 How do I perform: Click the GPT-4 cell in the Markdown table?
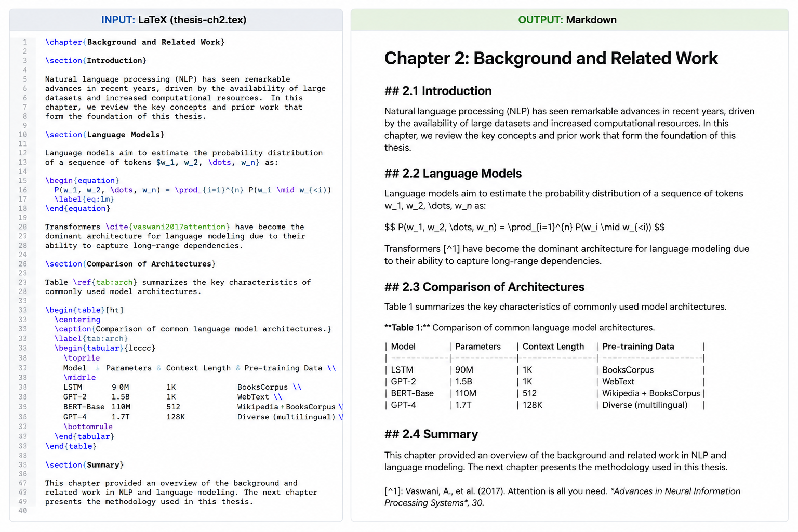coord(403,405)
